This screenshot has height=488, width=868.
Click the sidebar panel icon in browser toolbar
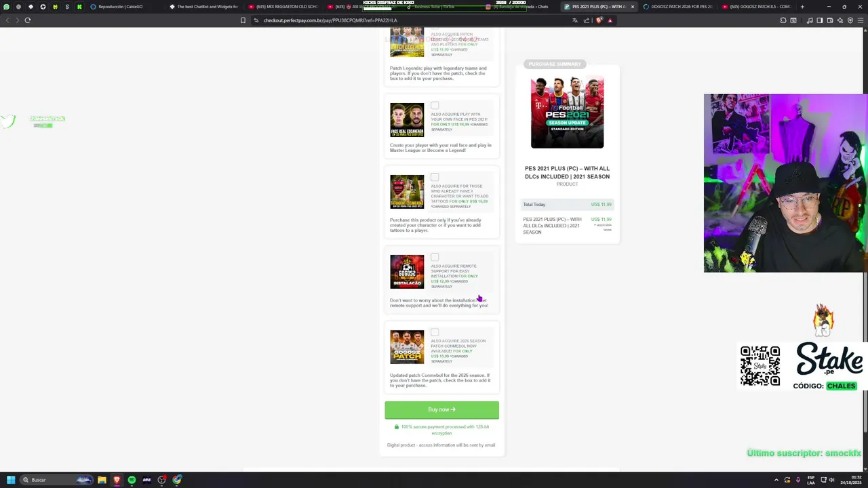819,20
